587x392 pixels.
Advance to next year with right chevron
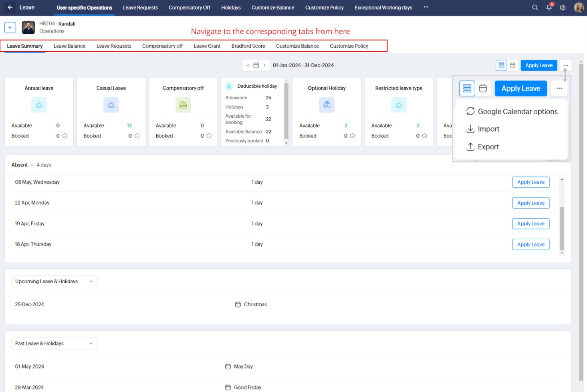click(x=264, y=65)
